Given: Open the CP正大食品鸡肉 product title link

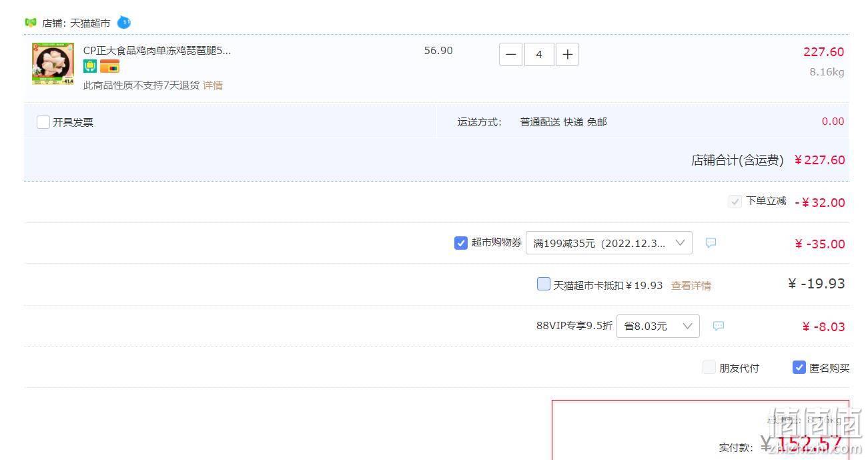Looking at the screenshot, I should click(x=157, y=51).
